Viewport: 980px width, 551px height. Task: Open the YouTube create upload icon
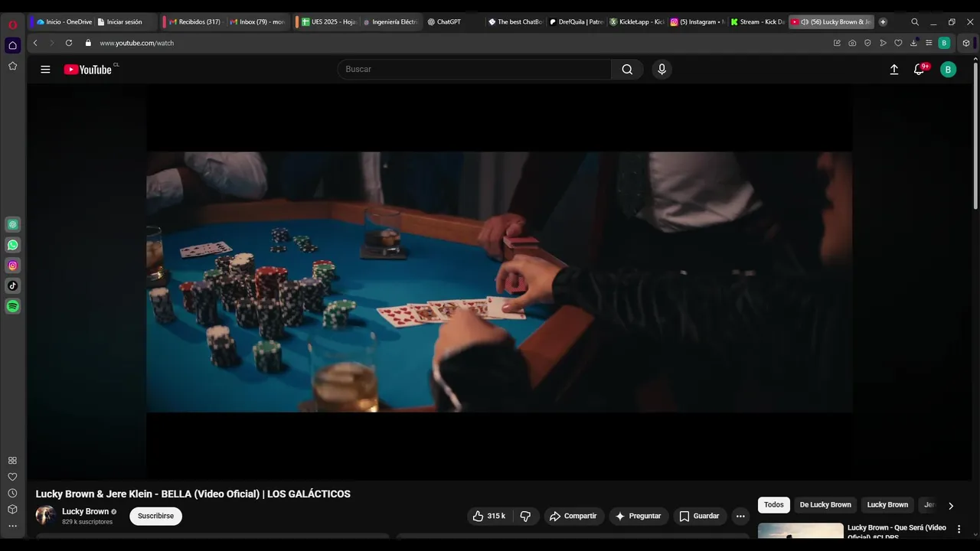(893, 70)
